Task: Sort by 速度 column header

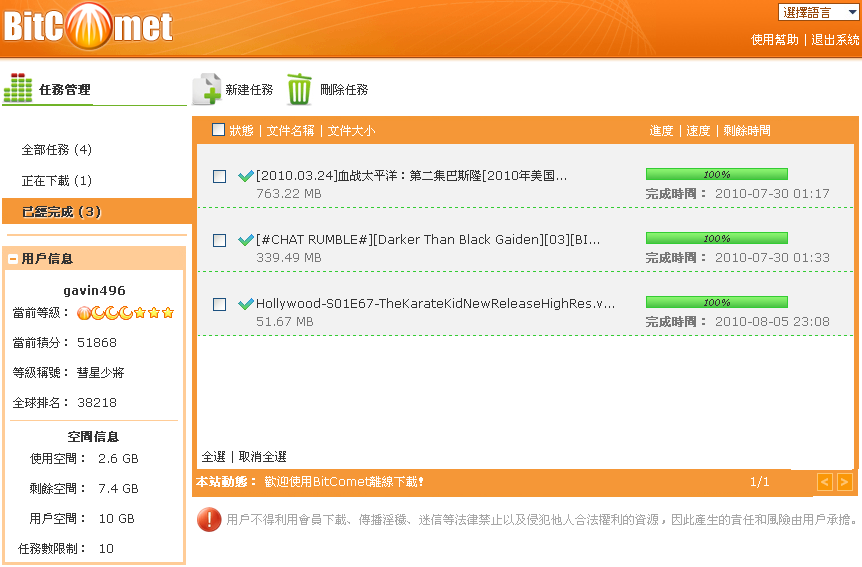Action: click(x=698, y=131)
